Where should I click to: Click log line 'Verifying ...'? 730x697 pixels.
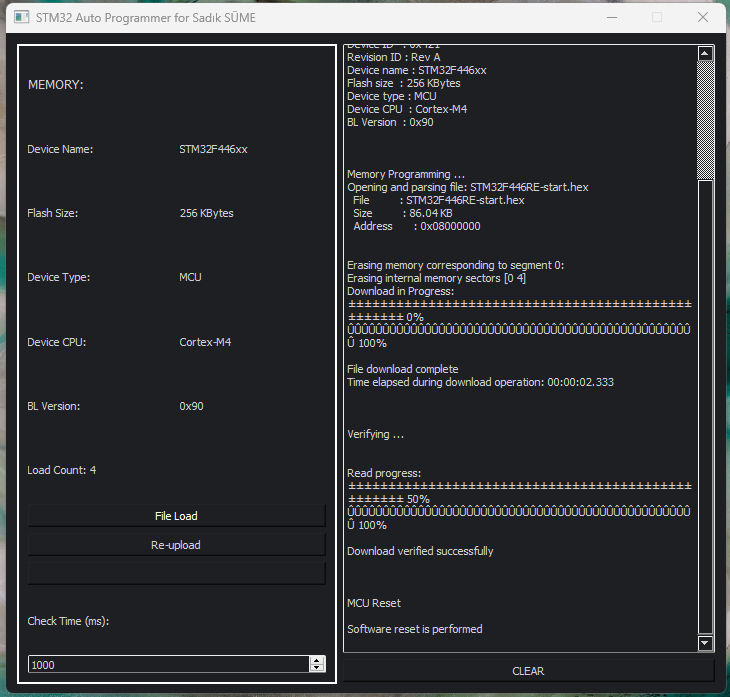point(375,434)
